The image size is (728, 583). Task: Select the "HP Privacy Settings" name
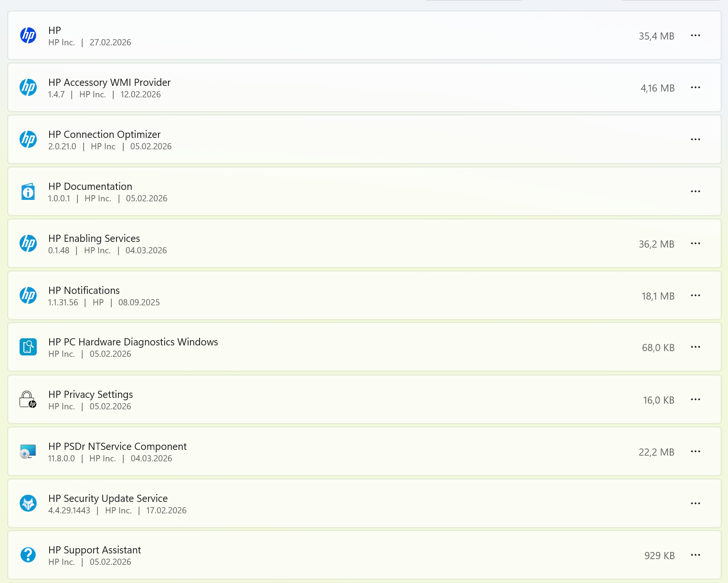91,395
